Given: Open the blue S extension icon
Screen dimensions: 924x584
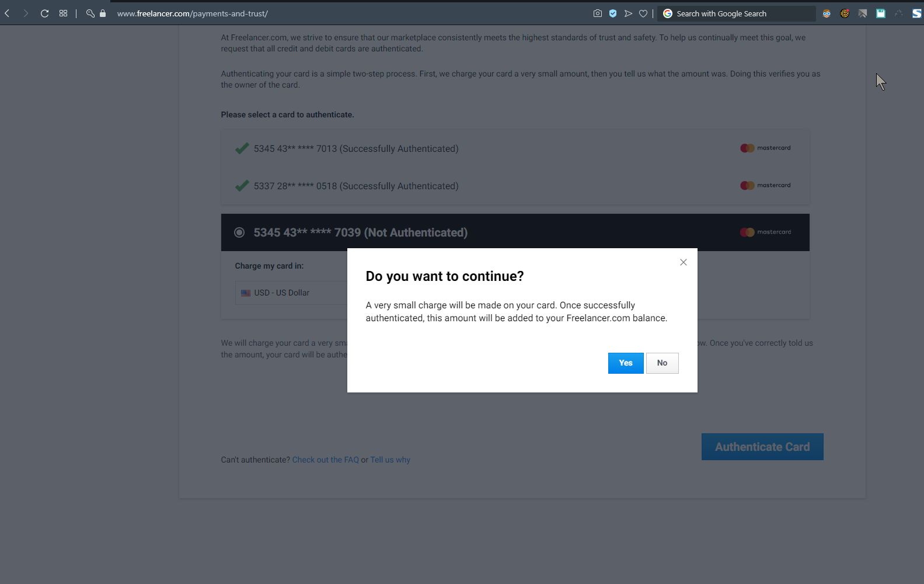Looking at the screenshot, I should coord(916,13).
